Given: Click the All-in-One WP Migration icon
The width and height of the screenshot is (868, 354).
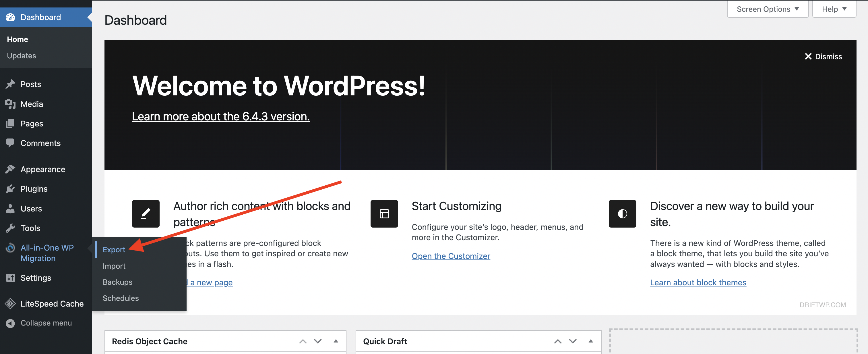Looking at the screenshot, I should point(10,248).
